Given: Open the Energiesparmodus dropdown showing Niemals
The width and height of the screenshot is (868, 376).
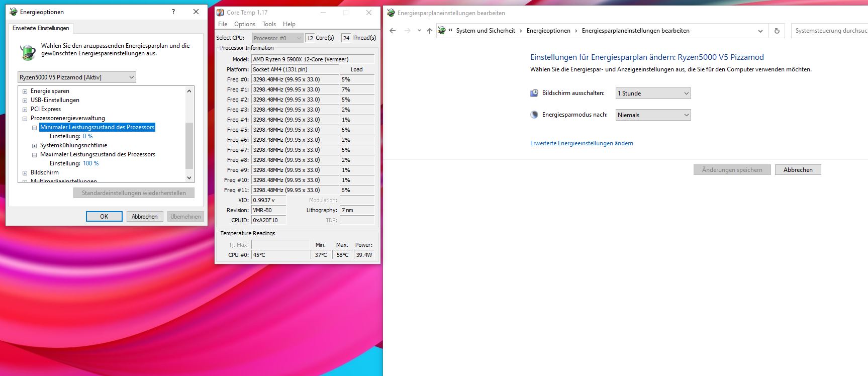Looking at the screenshot, I should (x=653, y=115).
